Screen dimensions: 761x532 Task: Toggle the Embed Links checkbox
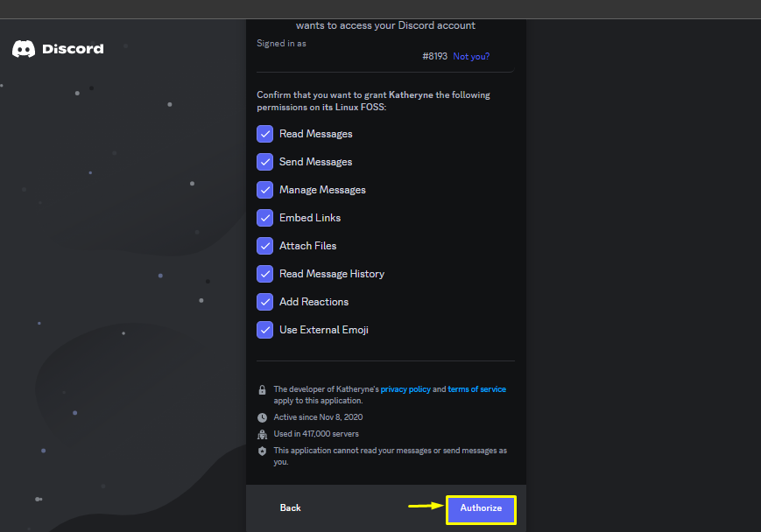[264, 218]
